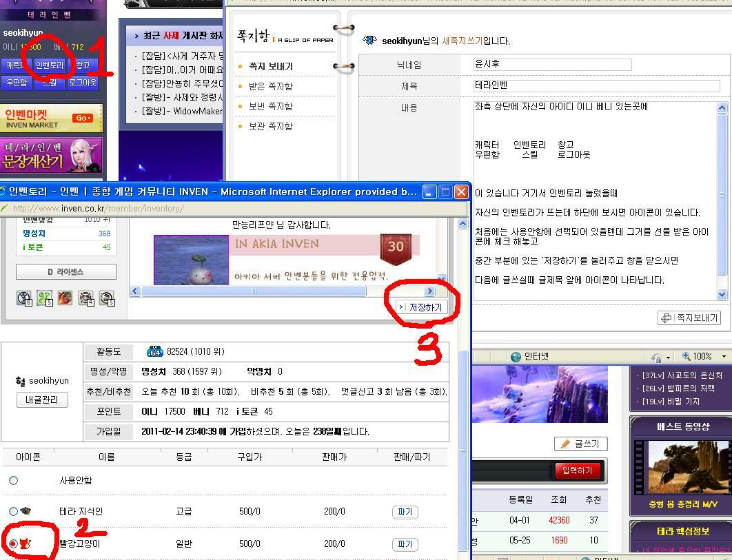732x560 pixels.
Task: Click the 제목 subject input field
Action: point(596,86)
